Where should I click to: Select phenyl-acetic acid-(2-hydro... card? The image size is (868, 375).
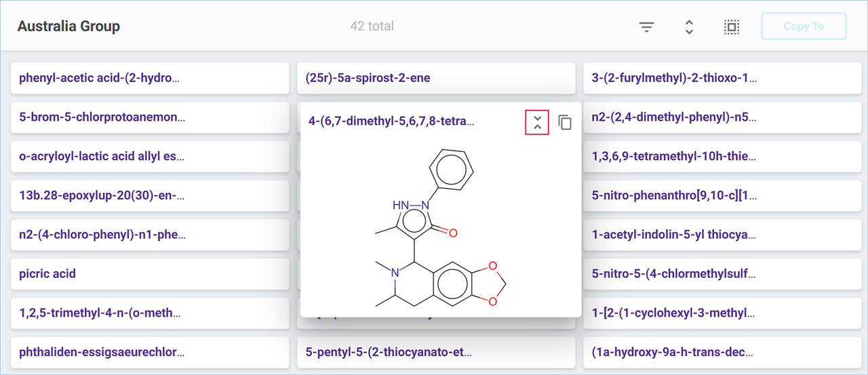150,78
